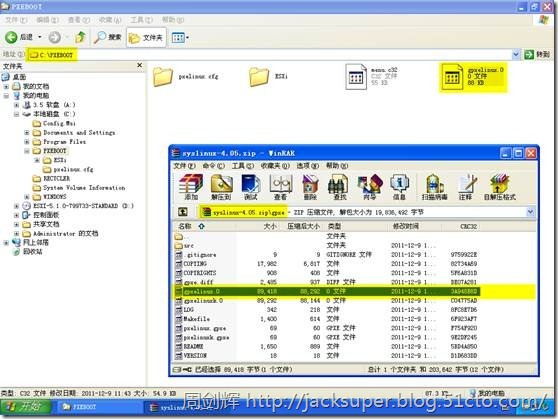Click the Go button beside the address bar

click(x=537, y=54)
